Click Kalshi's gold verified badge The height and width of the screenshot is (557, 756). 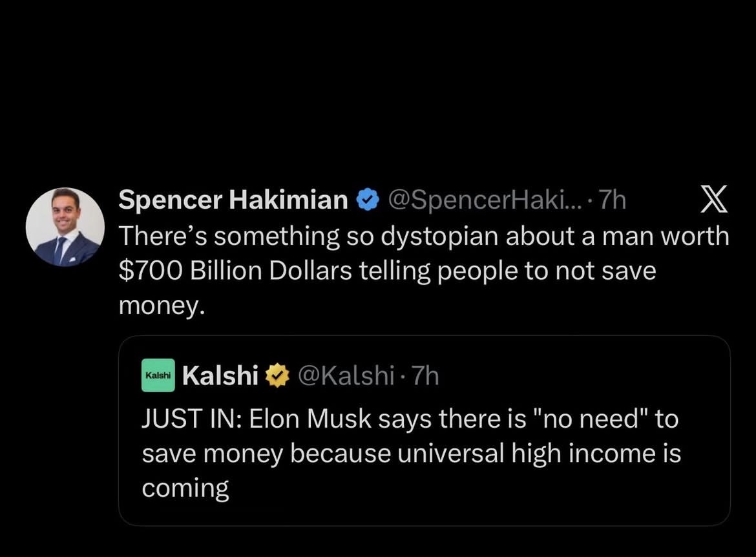(x=277, y=375)
